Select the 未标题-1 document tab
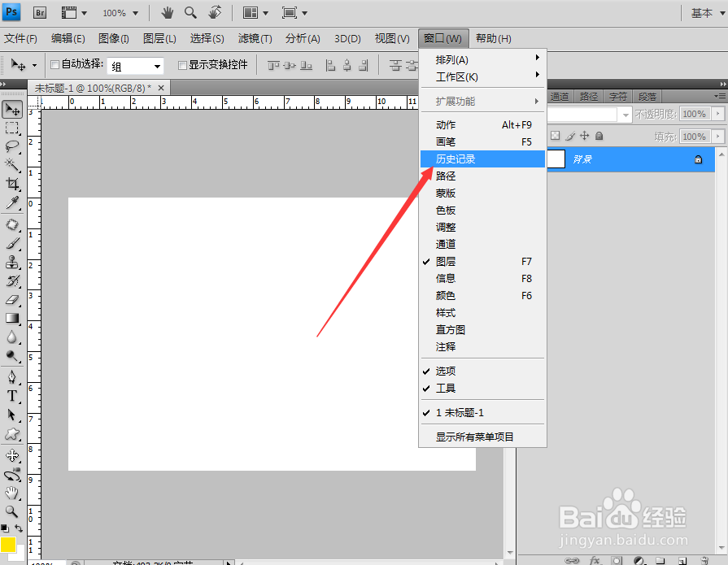728x565 pixels. (x=93, y=88)
